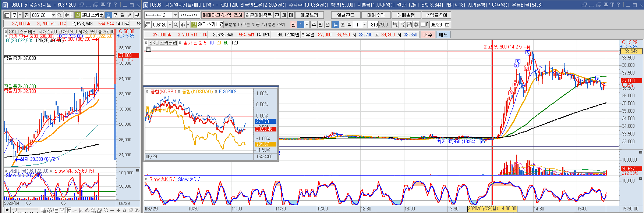Click speaker icon in right window toolbar

[x=183, y=25]
